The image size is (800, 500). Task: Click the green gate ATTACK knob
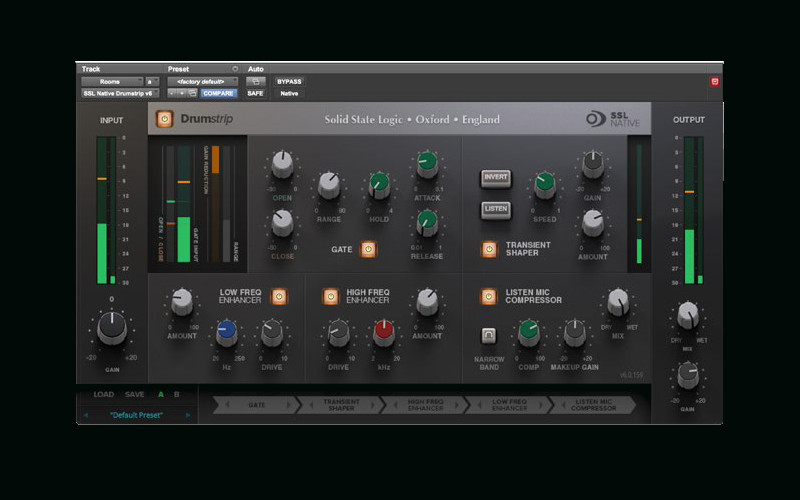pyautogui.click(x=427, y=164)
